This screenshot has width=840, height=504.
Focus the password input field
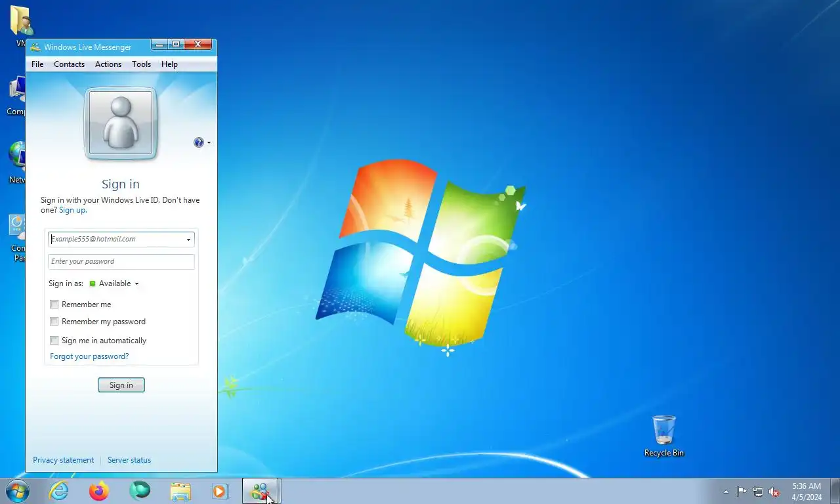[121, 261]
